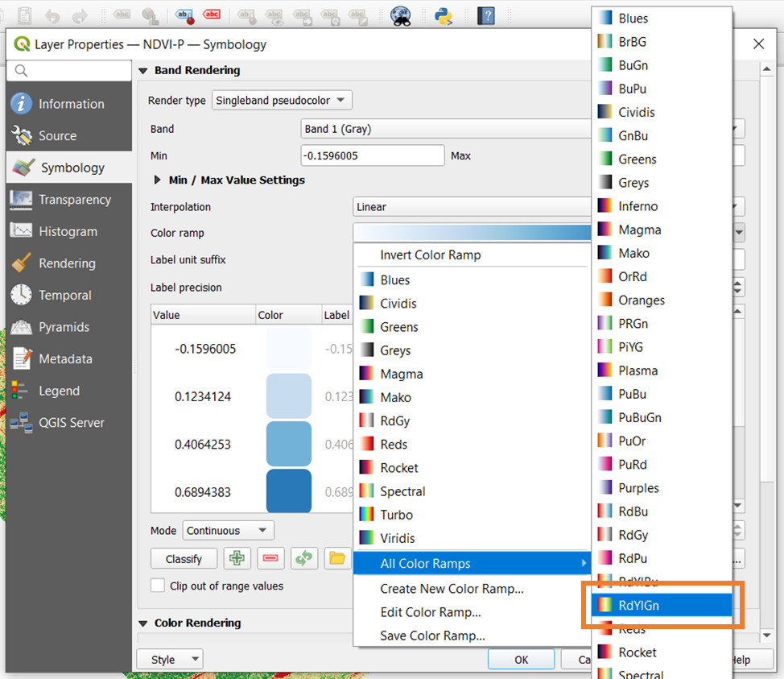Choose Invert Color Ramp menu entry
The height and width of the screenshot is (679, 784).
coord(472,255)
